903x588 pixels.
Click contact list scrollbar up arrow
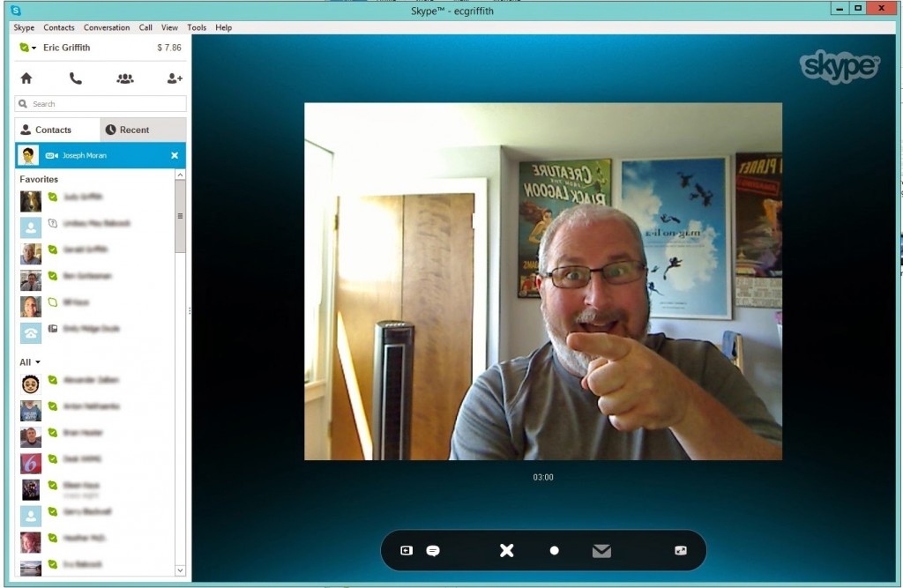[x=180, y=175]
